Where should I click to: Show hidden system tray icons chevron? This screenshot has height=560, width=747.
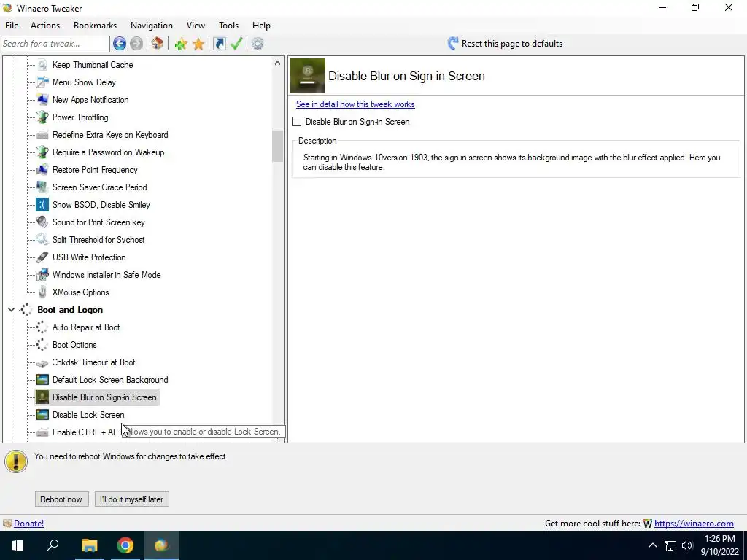coord(653,545)
